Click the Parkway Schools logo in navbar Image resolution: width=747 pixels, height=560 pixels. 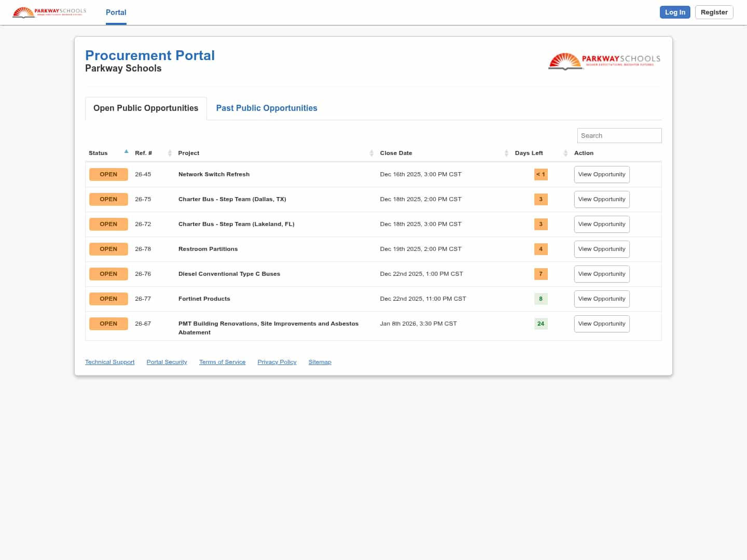pyautogui.click(x=50, y=12)
